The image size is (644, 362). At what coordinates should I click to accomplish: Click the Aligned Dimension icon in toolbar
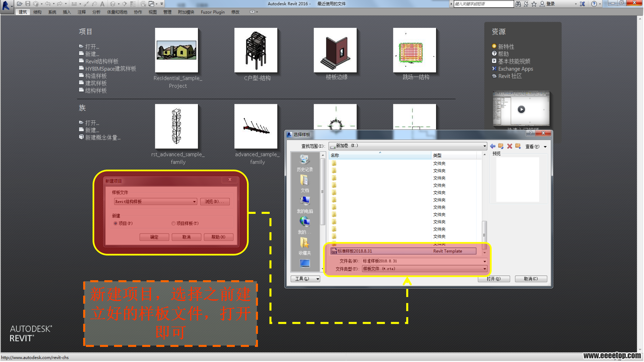[87, 4]
